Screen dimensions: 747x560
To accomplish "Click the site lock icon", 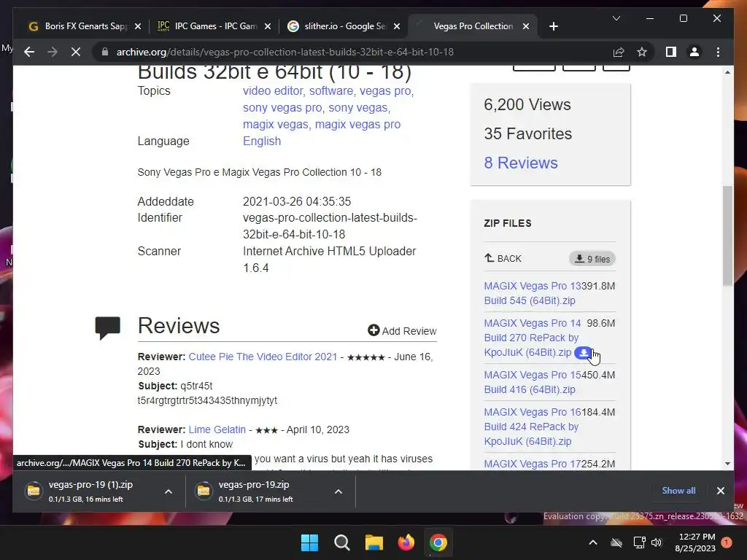I will coord(105,52).
